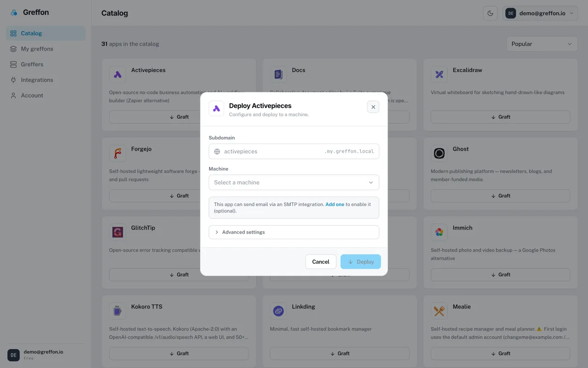588x368 pixels.
Task: Click the Add one SMTP link
Action: tap(335, 204)
